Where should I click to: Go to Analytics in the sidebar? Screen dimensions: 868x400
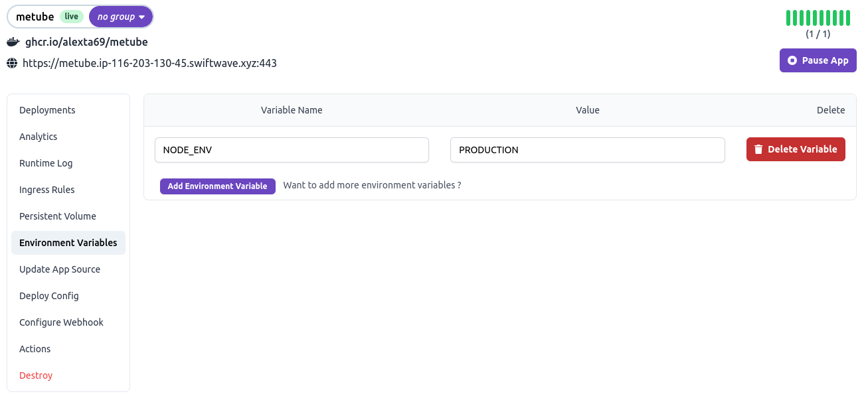68,137
